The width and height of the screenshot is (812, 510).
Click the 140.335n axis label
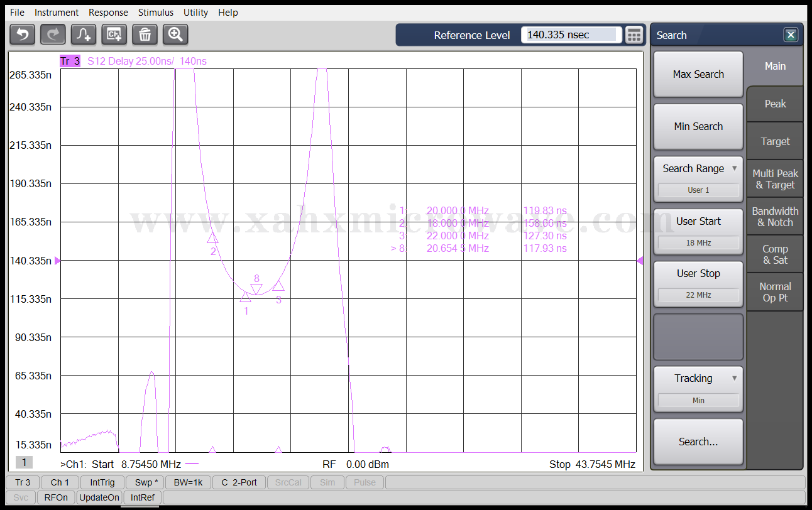tap(30, 261)
